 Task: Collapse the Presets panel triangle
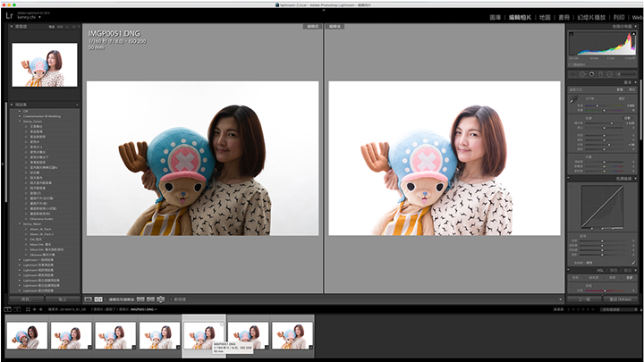click(12, 105)
